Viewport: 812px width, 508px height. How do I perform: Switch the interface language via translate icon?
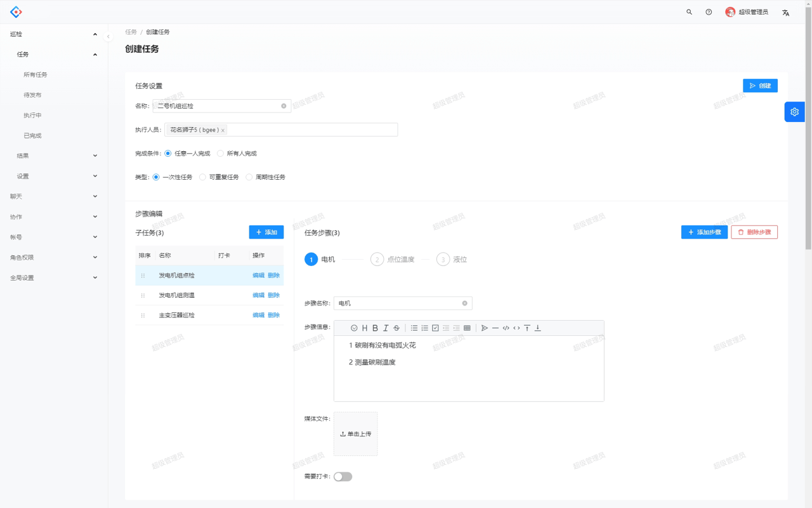click(x=785, y=13)
